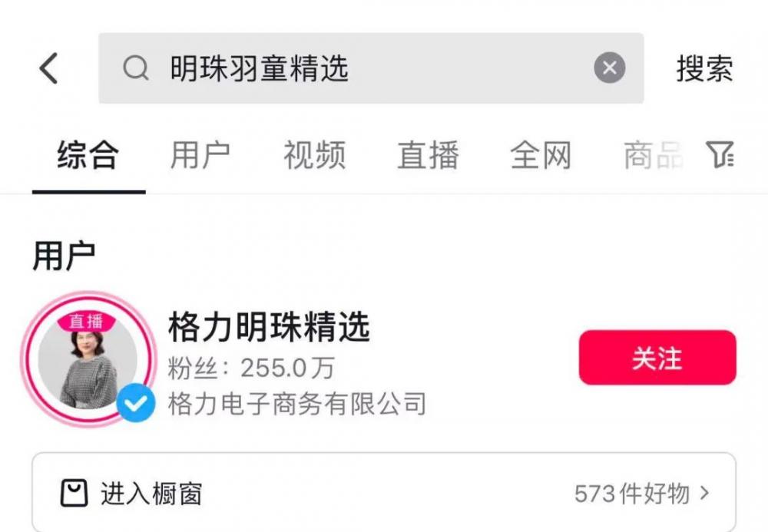Select the 商品 tab
768x532 pixels.
(654, 155)
